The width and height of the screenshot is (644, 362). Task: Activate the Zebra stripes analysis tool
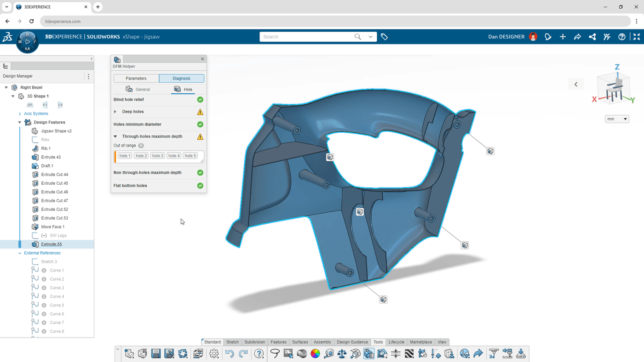click(409, 353)
